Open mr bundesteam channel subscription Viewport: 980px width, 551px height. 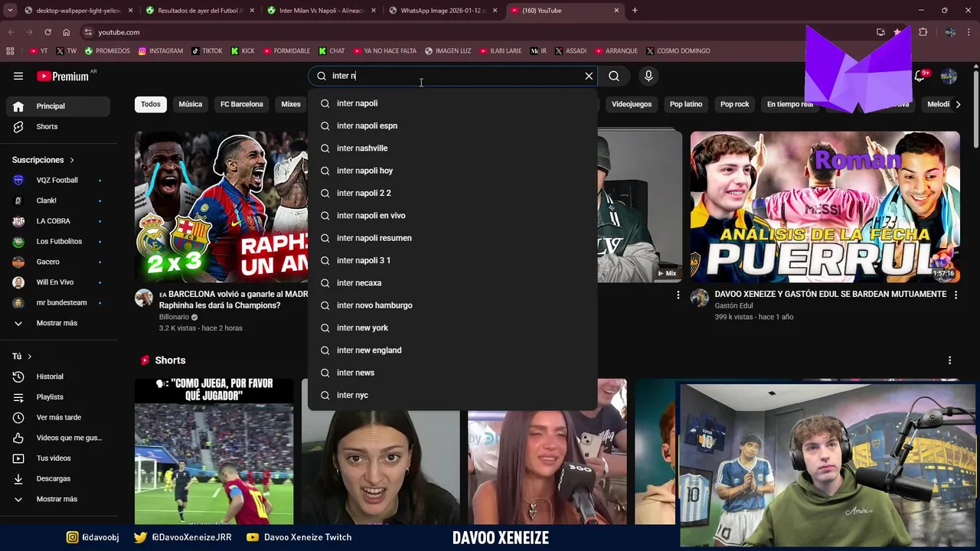coord(58,302)
